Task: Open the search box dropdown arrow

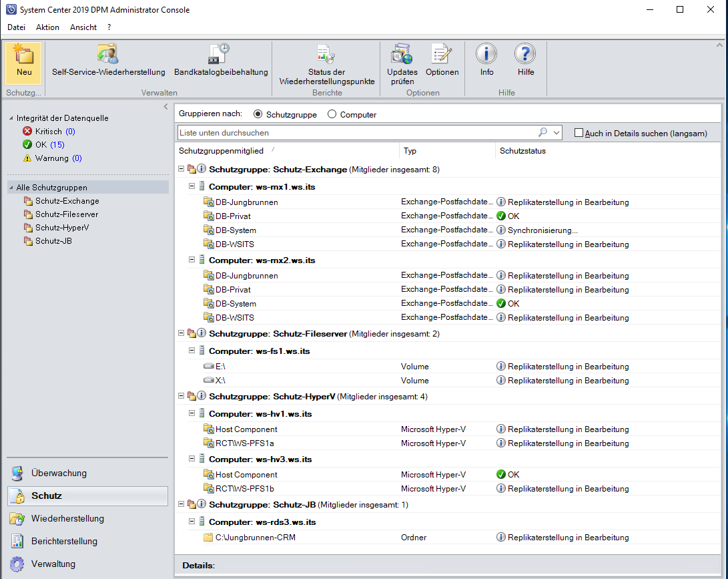Action: click(557, 133)
